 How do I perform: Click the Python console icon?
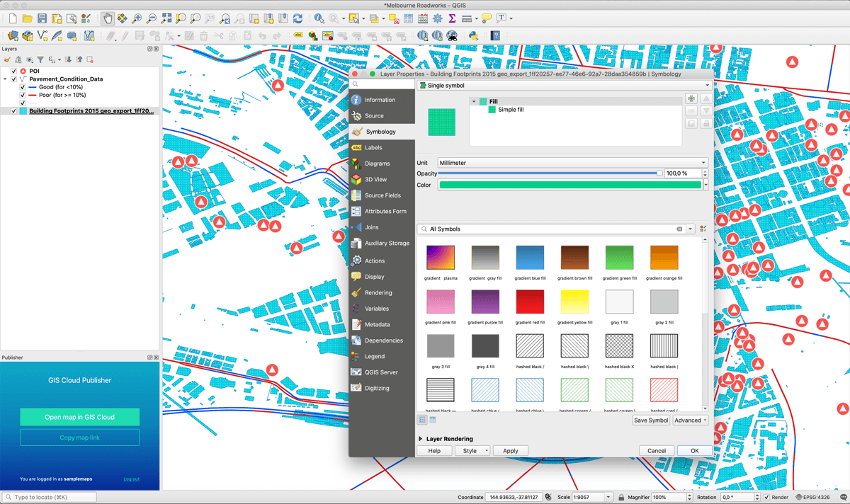point(473,35)
